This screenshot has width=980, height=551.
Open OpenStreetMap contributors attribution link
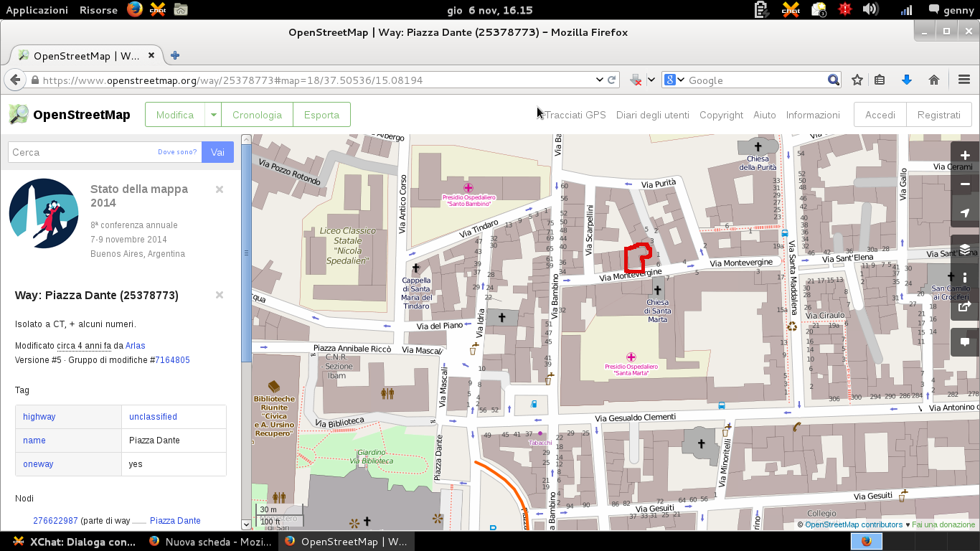pos(854,525)
